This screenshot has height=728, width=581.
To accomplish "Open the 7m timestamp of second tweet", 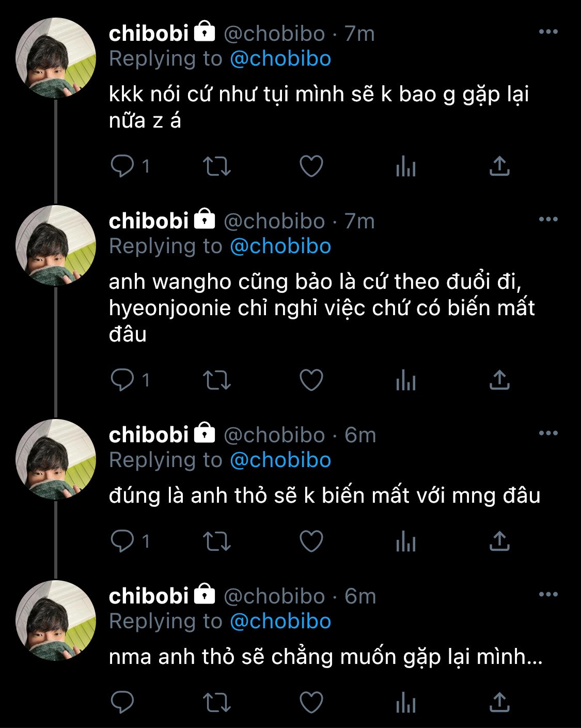I will [x=359, y=222].
